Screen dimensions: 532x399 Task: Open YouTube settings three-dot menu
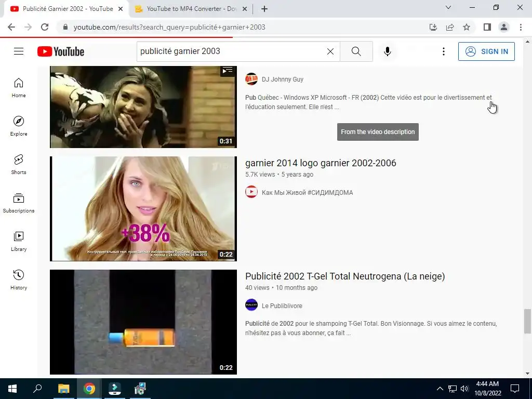pos(444,51)
